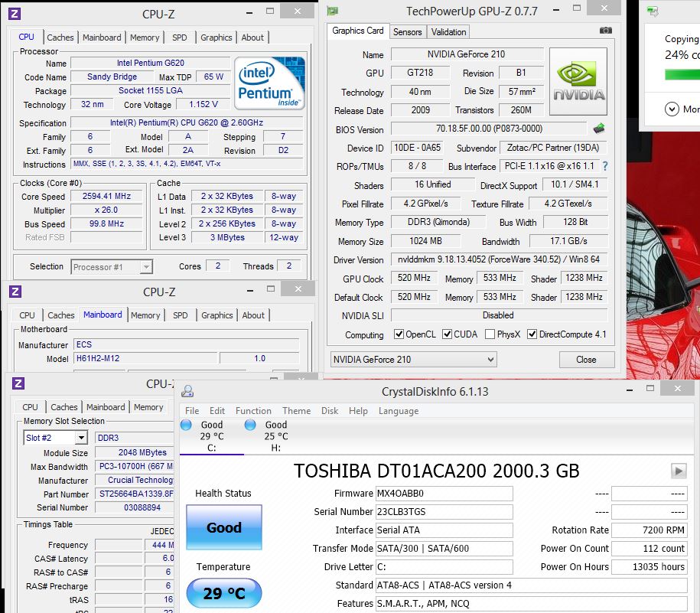
Task: Select the H: drive status icon
Action: point(250,425)
